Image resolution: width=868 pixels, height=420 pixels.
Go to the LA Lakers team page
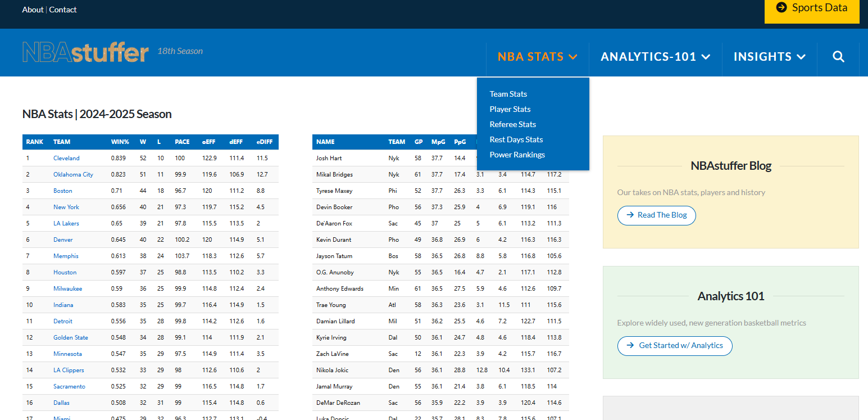(66, 224)
